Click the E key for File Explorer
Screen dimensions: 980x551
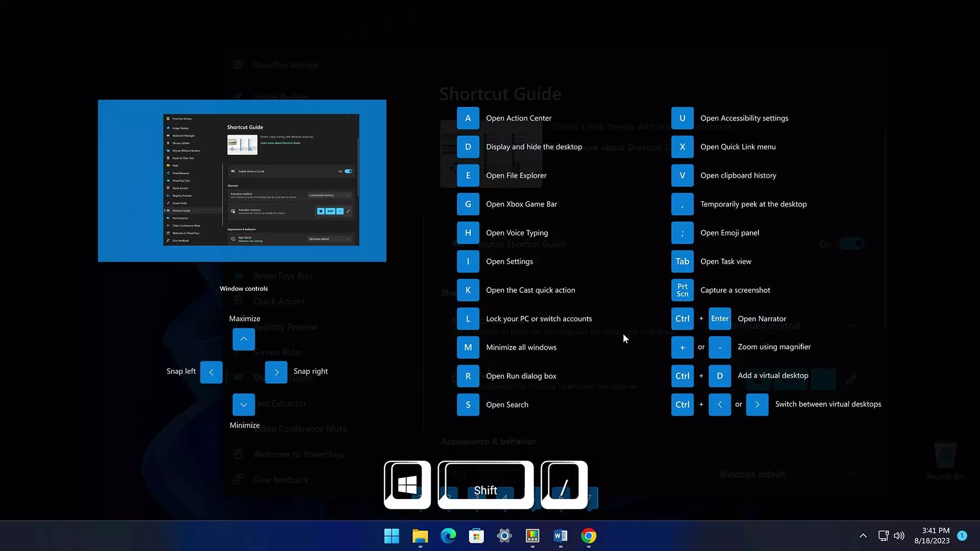click(x=468, y=176)
